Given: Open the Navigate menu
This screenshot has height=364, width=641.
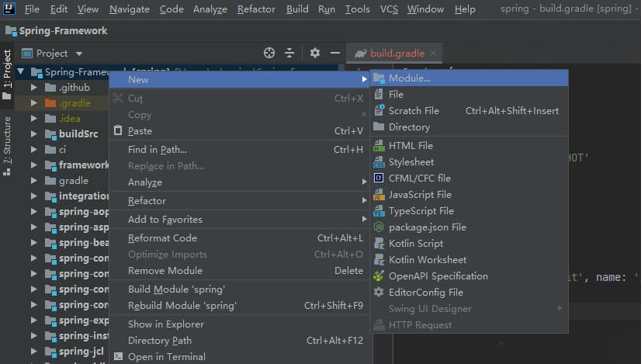Looking at the screenshot, I should (x=129, y=9).
